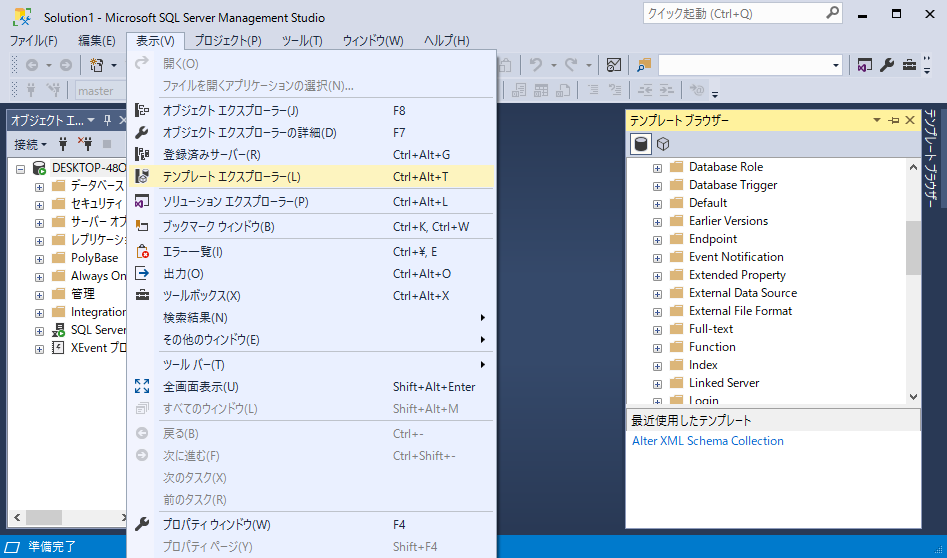Image resolution: width=947 pixels, height=558 pixels.
Task: Click scroll down arrow in the Template Browser
Action: pos(913,397)
